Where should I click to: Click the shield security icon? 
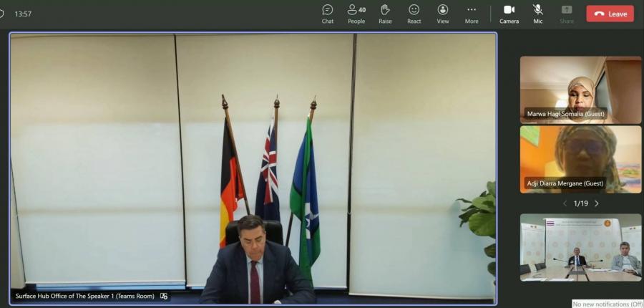click(2, 14)
